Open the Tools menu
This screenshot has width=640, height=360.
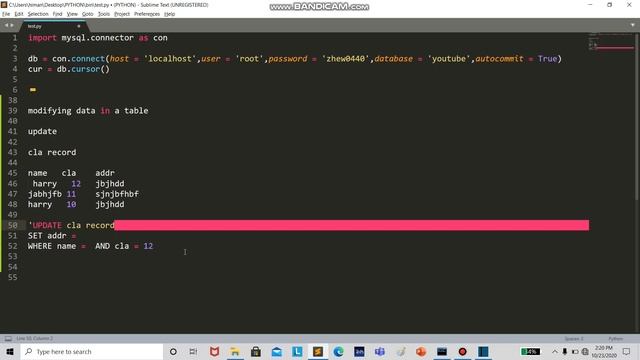[x=104, y=14]
